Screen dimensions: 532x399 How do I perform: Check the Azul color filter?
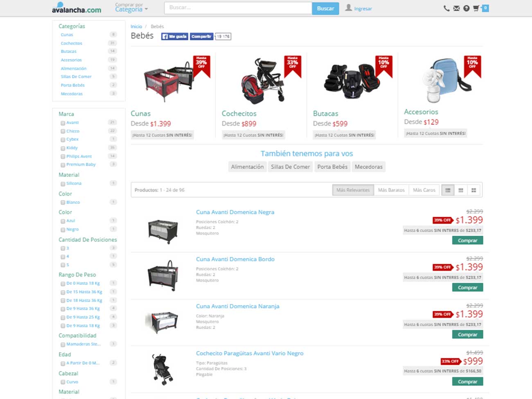pyautogui.click(x=63, y=221)
